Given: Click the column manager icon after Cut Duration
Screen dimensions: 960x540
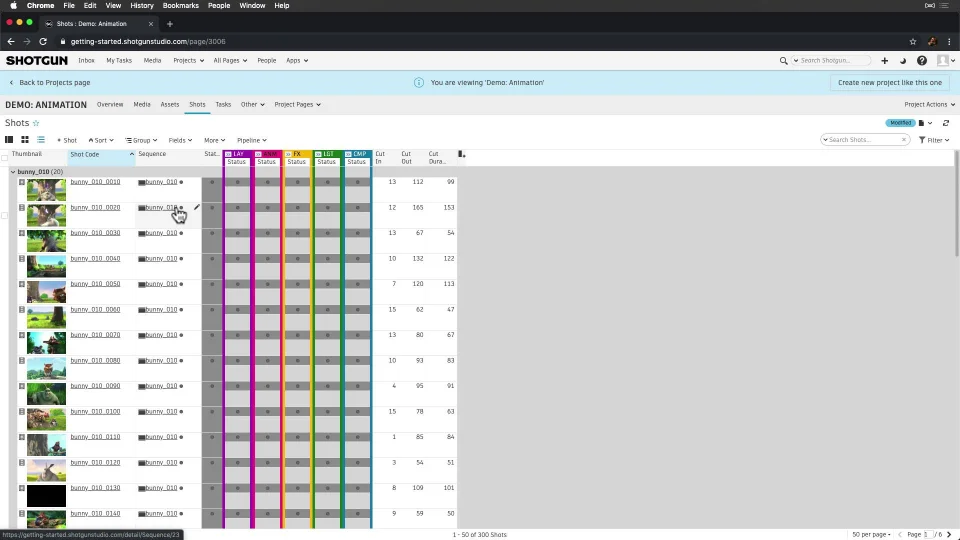Looking at the screenshot, I should click(x=461, y=154).
